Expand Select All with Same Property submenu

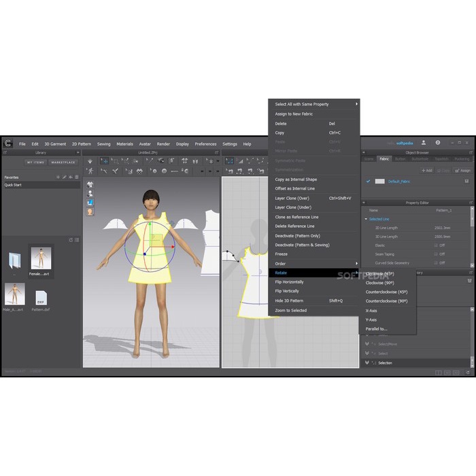tap(313, 104)
